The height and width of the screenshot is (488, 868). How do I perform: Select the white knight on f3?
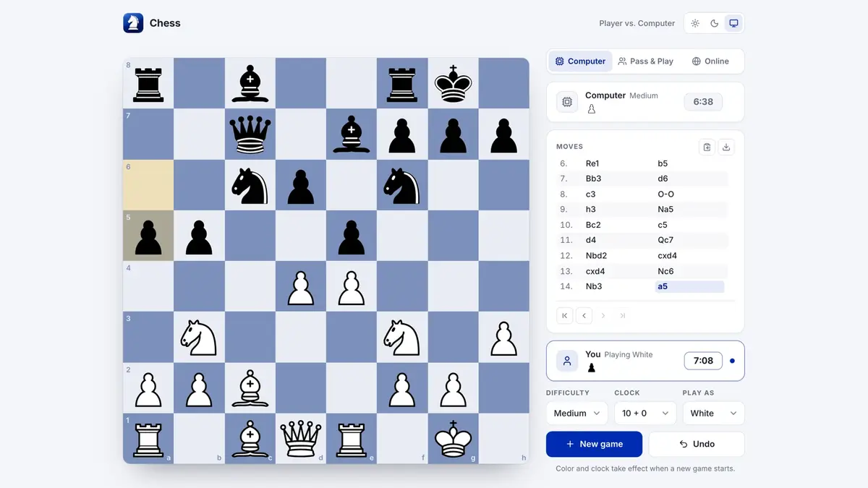(402, 337)
